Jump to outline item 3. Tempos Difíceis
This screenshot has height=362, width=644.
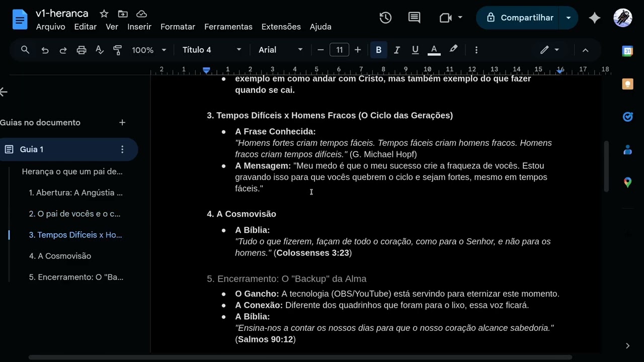pyautogui.click(x=75, y=235)
